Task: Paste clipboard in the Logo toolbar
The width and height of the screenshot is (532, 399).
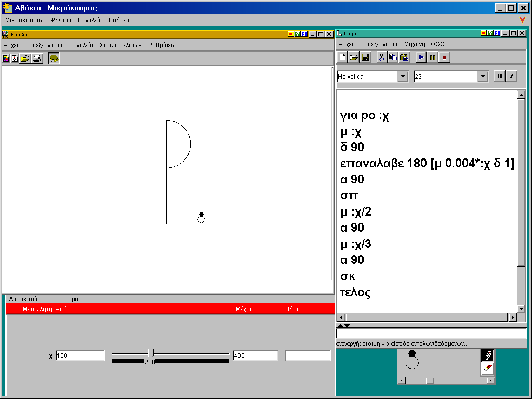Action: coord(404,57)
